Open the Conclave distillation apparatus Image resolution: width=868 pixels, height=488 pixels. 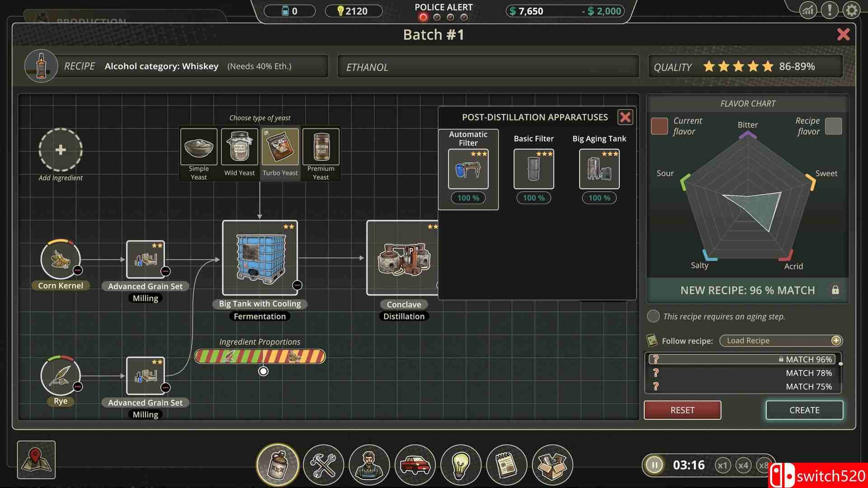(402, 258)
